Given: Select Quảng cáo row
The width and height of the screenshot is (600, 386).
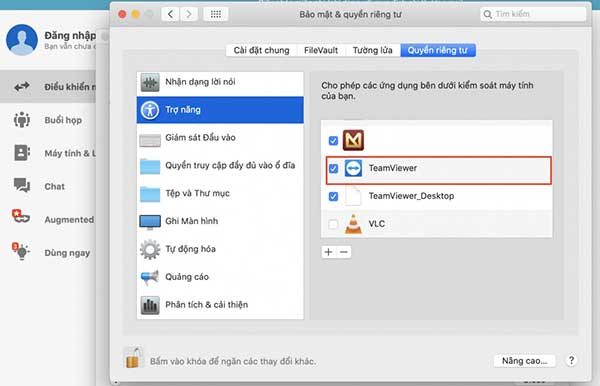Looking at the screenshot, I should (x=220, y=277).
